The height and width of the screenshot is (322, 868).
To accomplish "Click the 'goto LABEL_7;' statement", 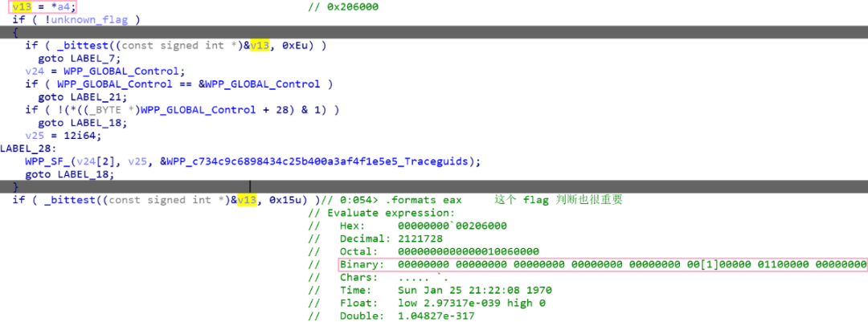I will [79, 59].
